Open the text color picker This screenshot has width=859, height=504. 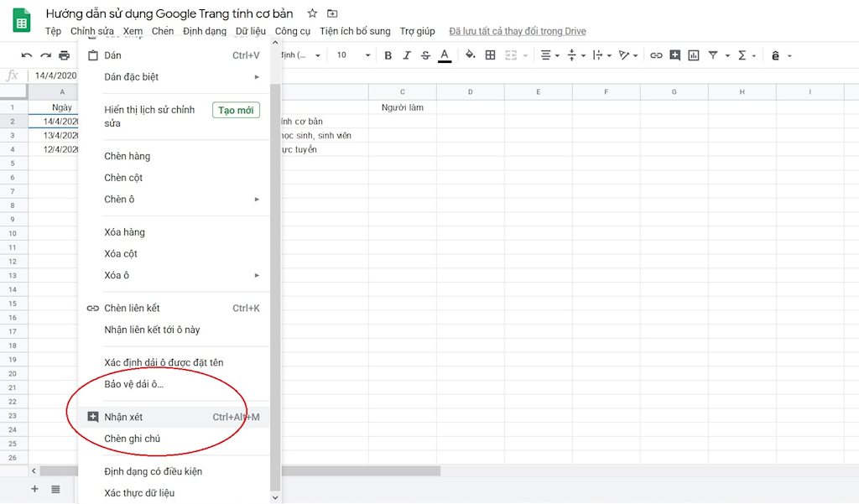445,55
